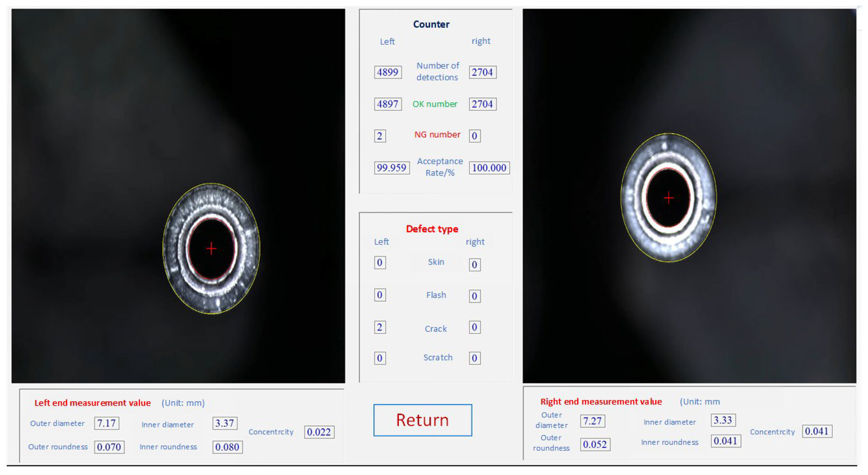Select left OK number field
This screenshot has height=475, width=868.
[x=388, y=104]
